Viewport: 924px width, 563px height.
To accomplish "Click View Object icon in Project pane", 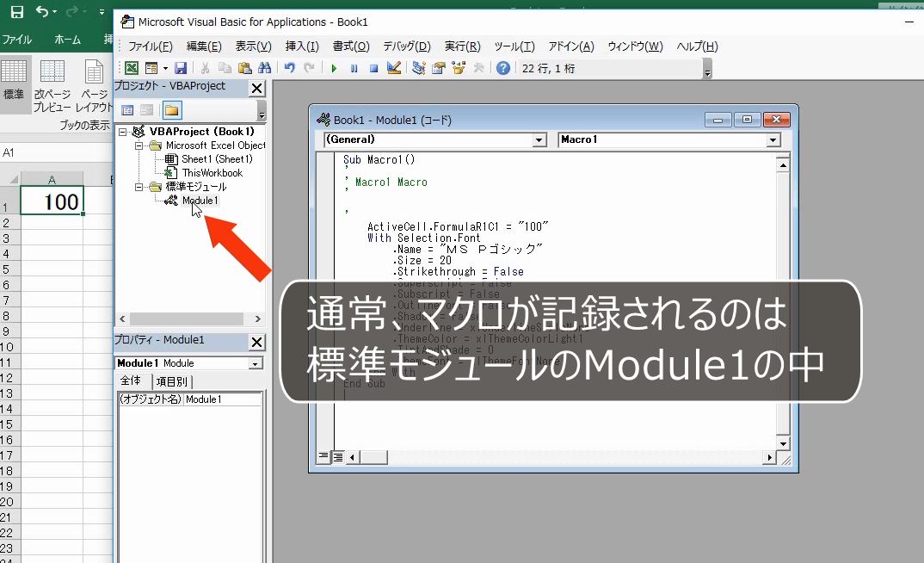I will [147, 110].
